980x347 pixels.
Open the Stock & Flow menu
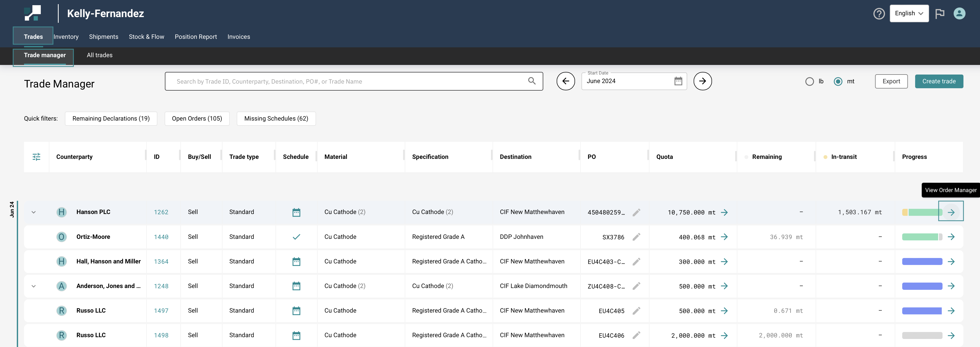(147, 36)
